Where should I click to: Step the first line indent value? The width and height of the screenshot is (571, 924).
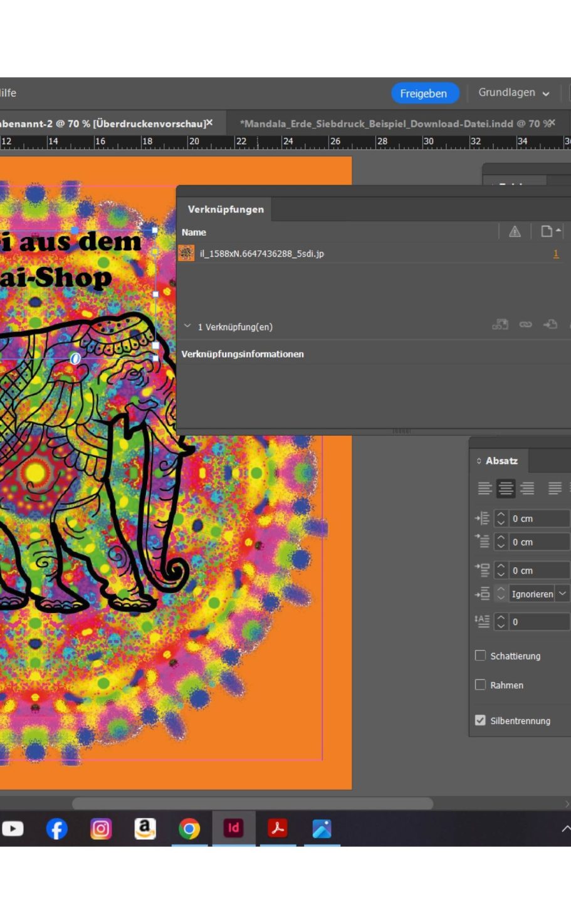click(x=501, y=542)
